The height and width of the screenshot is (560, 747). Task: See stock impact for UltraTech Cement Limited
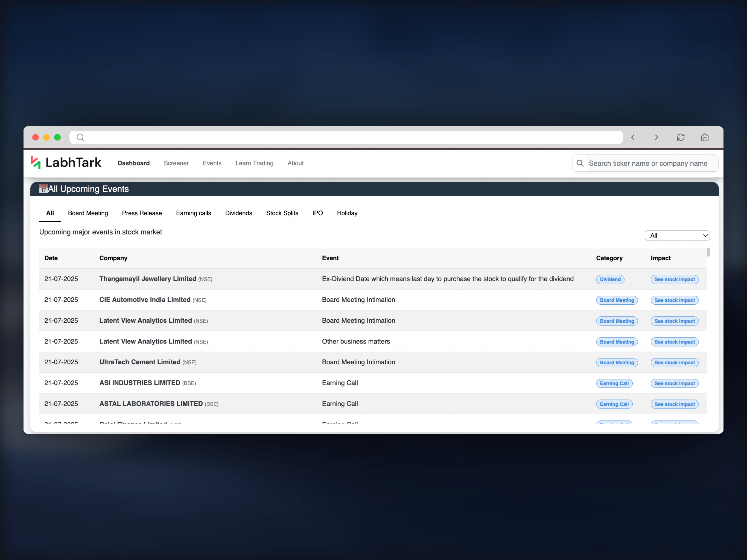point(674,363)
